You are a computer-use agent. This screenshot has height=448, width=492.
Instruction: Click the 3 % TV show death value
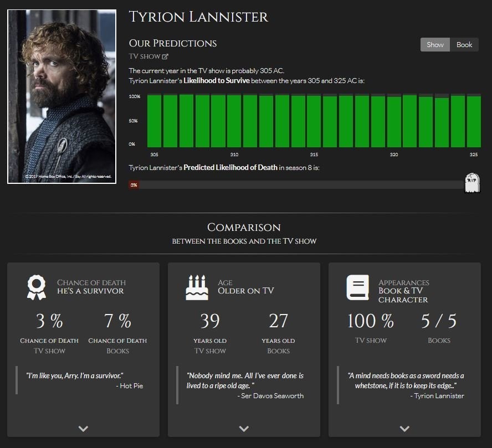coord(49,321)
